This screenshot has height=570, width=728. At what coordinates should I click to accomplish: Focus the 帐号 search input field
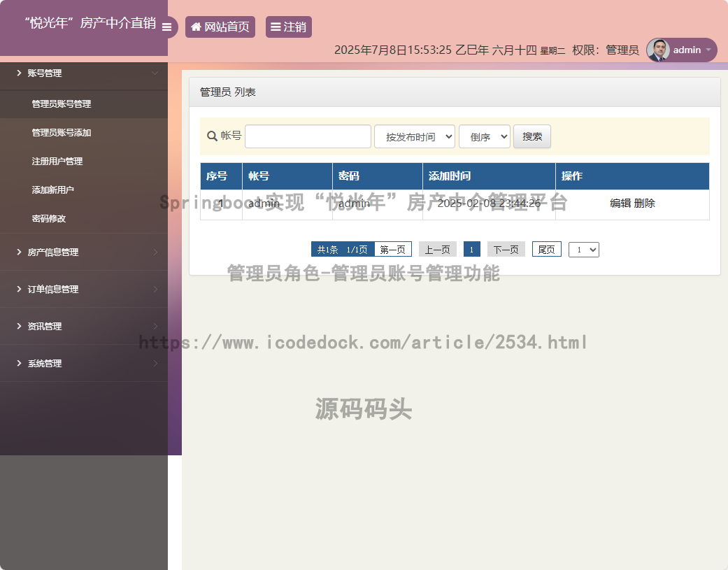[x=308, y=136]
